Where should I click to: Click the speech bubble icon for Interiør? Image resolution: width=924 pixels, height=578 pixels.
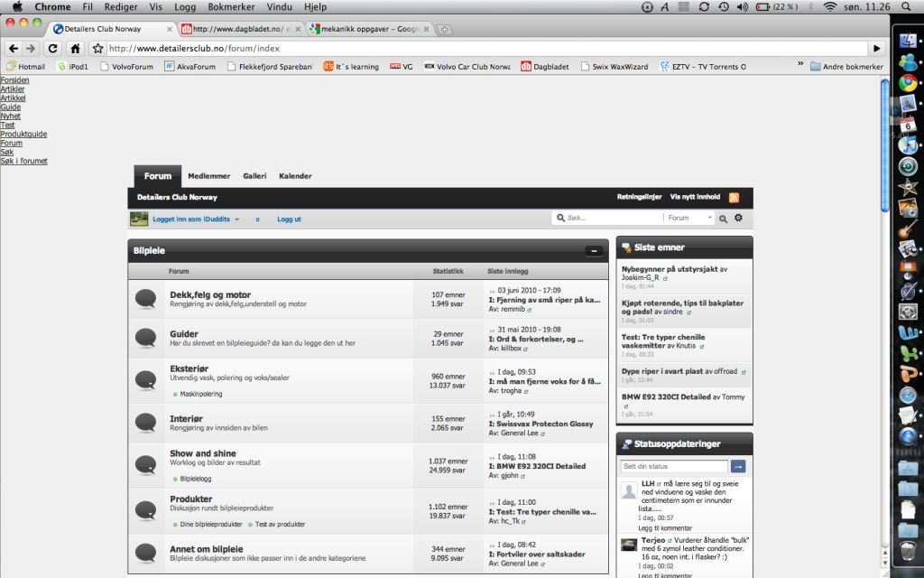pyautogui.click(x=145, y=423)
